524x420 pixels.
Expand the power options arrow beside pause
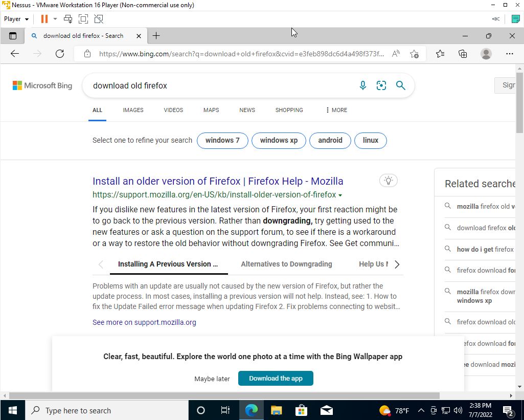[x=55, y=19]
